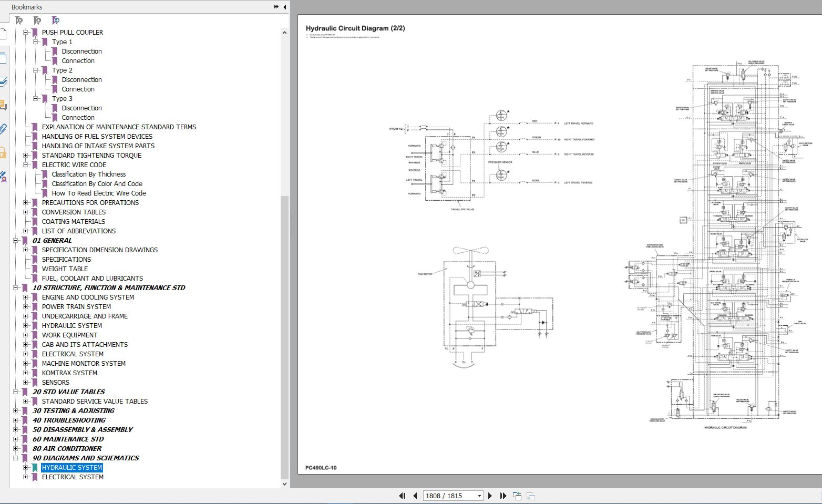This screenshot has height=504, width=822.
Task: Jump to the last page
Action: tap(503, 496)
